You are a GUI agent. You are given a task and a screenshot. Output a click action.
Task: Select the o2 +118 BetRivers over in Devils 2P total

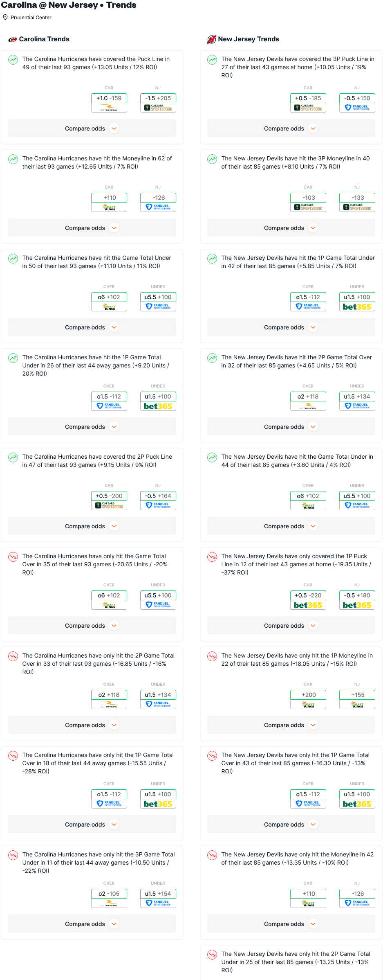point(308,401)
